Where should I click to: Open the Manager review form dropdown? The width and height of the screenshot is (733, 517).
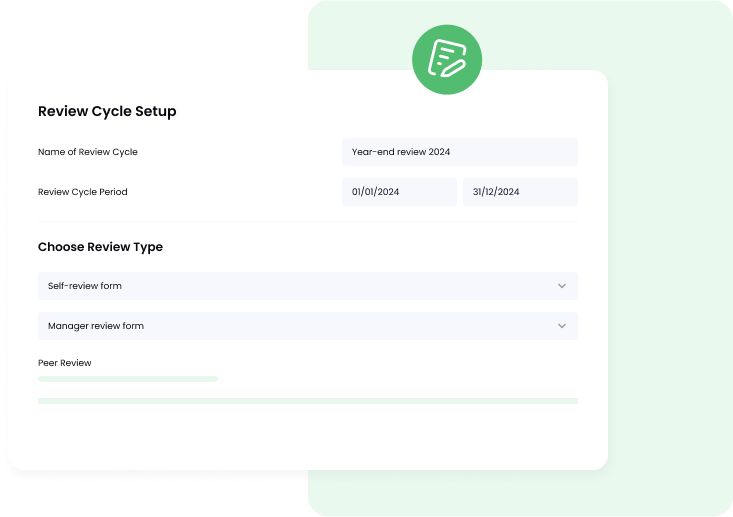[308, 326]
